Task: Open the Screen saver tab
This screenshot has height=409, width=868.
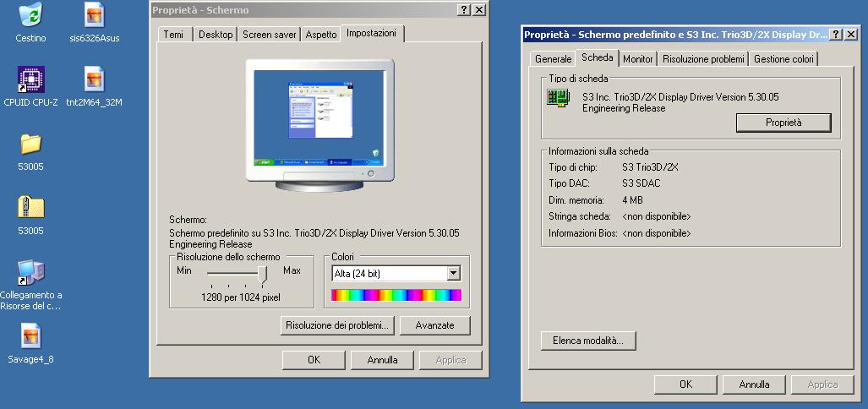Action: [270, 35]
